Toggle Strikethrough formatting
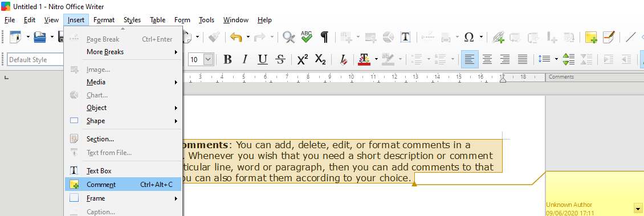This screenshot has height=216, width=644. pos(280,59)
